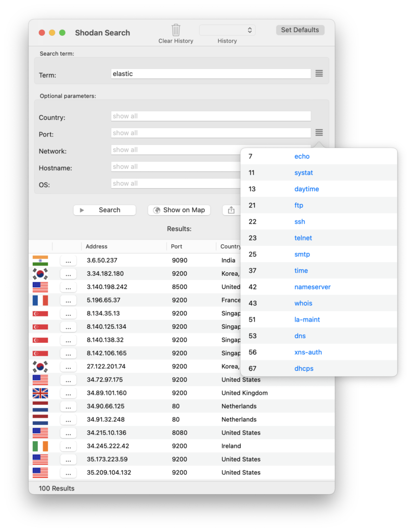Image resolution: width=416 pixels, height=532 pixels.
Task: Click the Korea flag for 27.122.201.74
Action: pyautogui.click(x=40, y=366)
